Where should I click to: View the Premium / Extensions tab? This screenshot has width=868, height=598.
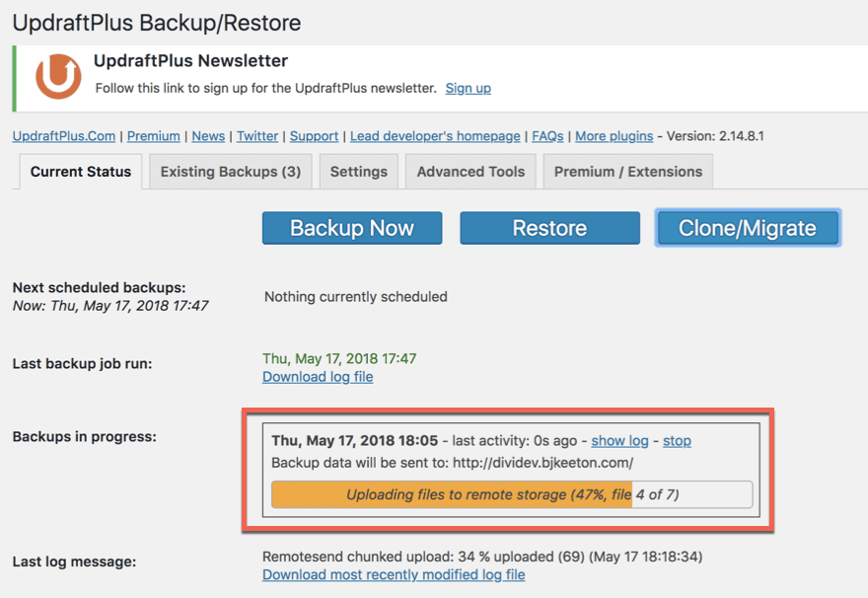(x=627, y=171)
